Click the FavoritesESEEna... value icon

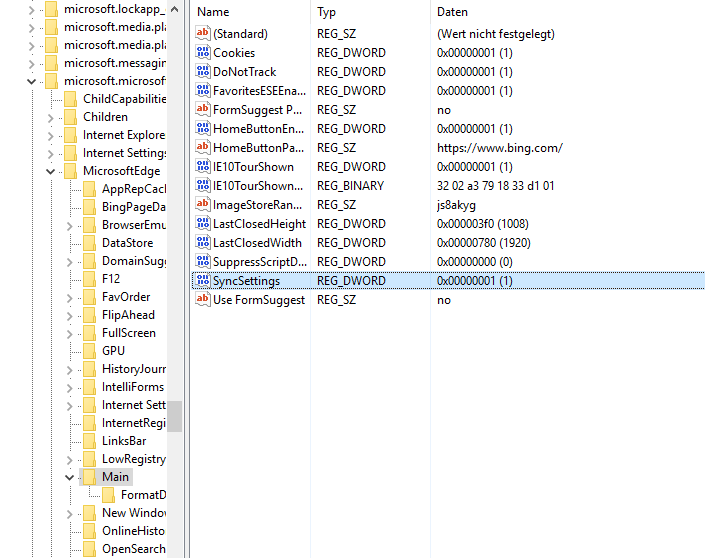(202, 90)
